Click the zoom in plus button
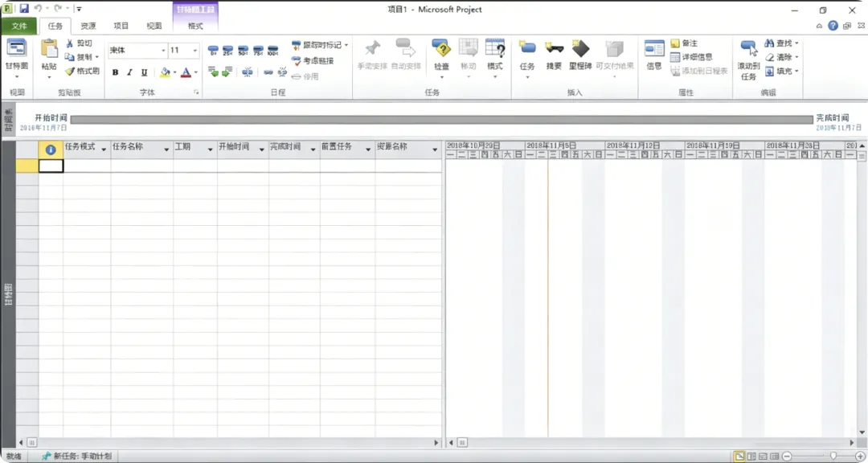The height and width of the screenshot is (463, 868). (860, 457)
